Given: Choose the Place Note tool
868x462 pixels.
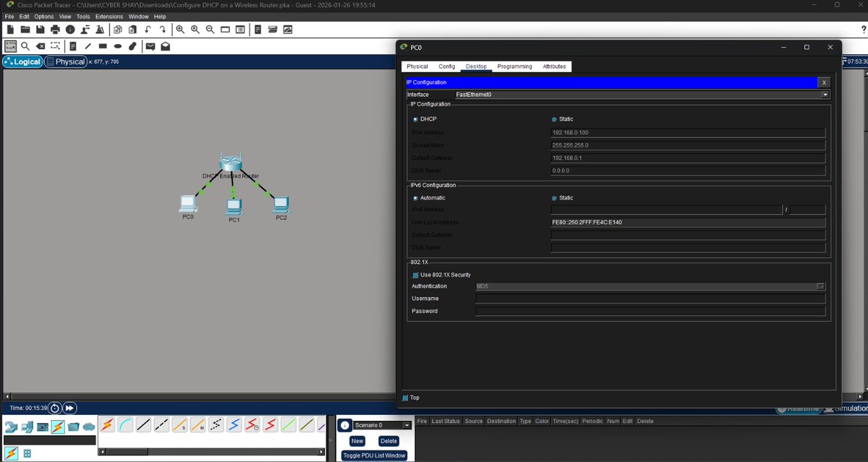Looking at the screenshot, I should 73,46.
